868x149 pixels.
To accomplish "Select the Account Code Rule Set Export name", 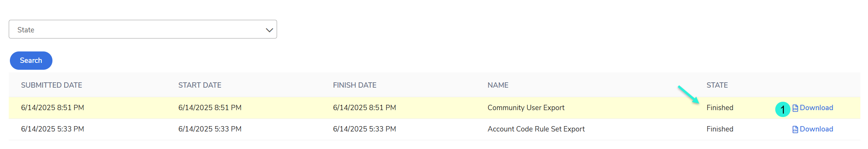I will coord(536,129).
